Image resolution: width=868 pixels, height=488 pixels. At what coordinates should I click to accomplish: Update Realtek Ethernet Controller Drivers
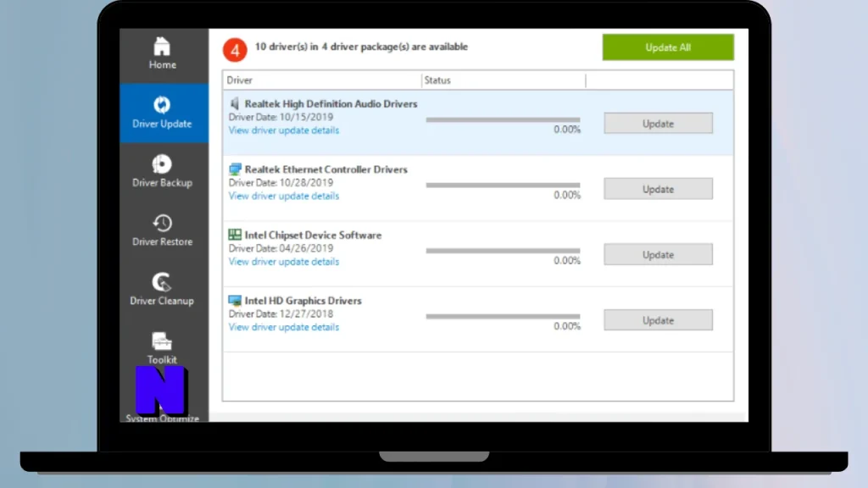click(x=658, y=189)
